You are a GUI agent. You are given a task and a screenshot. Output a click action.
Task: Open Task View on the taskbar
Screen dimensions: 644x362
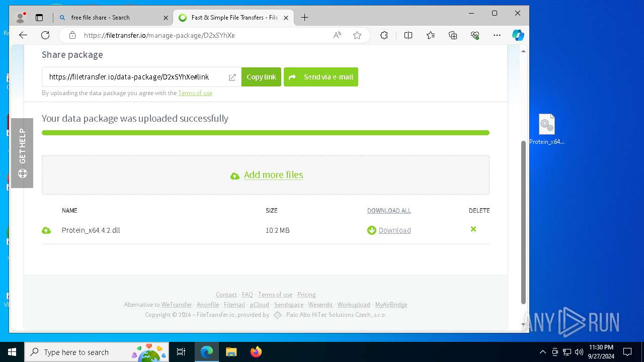click(181, 352)
